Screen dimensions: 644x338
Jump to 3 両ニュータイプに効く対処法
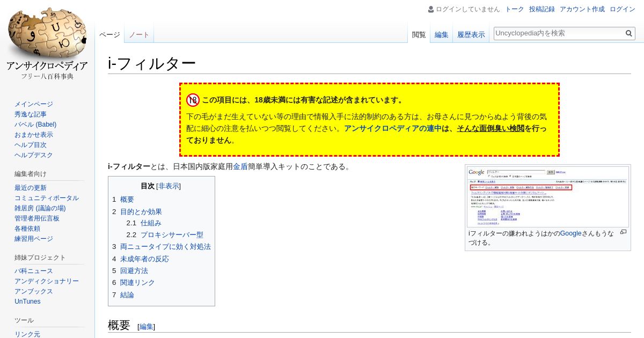point(162,246)
